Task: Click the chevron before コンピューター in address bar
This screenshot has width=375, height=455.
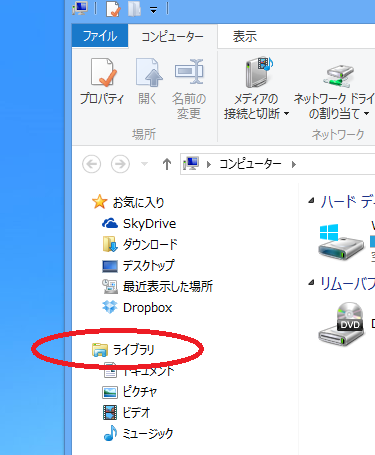Action: tap(209, 164)
